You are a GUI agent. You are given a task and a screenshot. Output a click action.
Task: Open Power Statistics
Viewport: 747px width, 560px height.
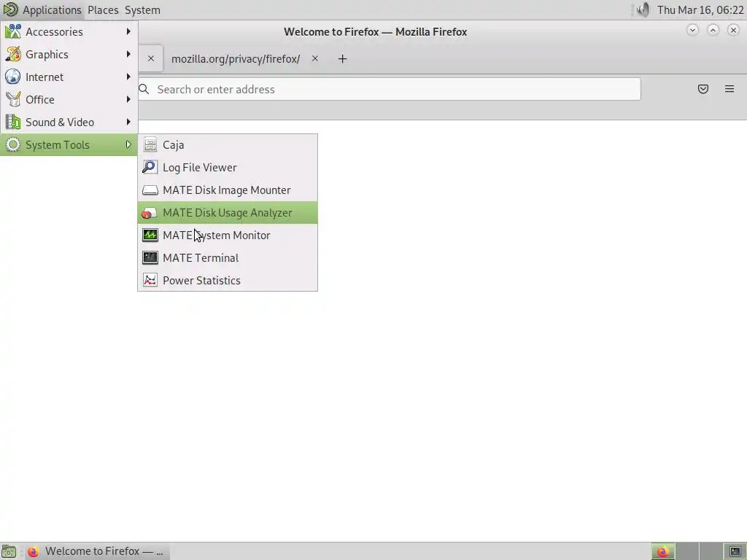click(228, 281)
